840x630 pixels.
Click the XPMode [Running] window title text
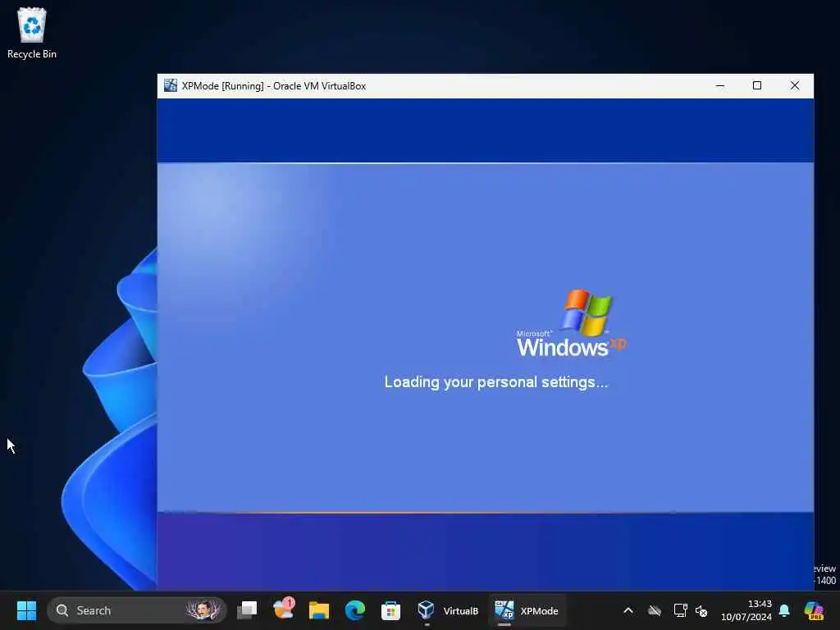274,85
